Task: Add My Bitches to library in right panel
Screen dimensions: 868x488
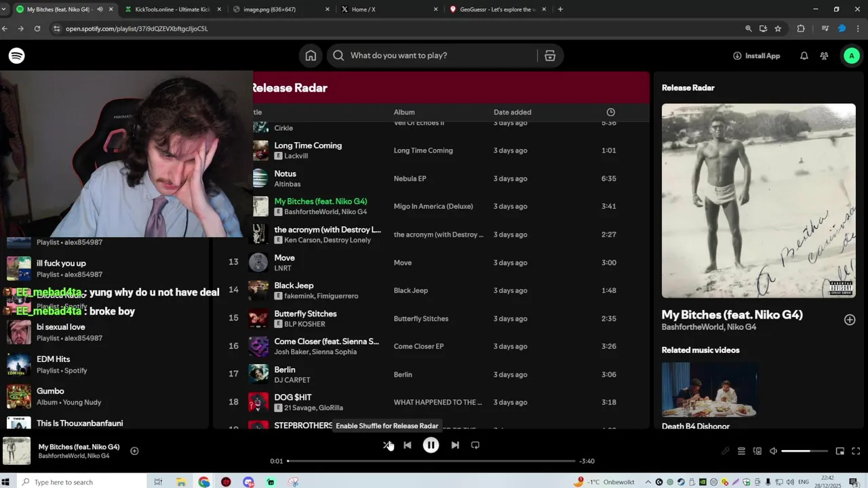Action: [850, 320]
